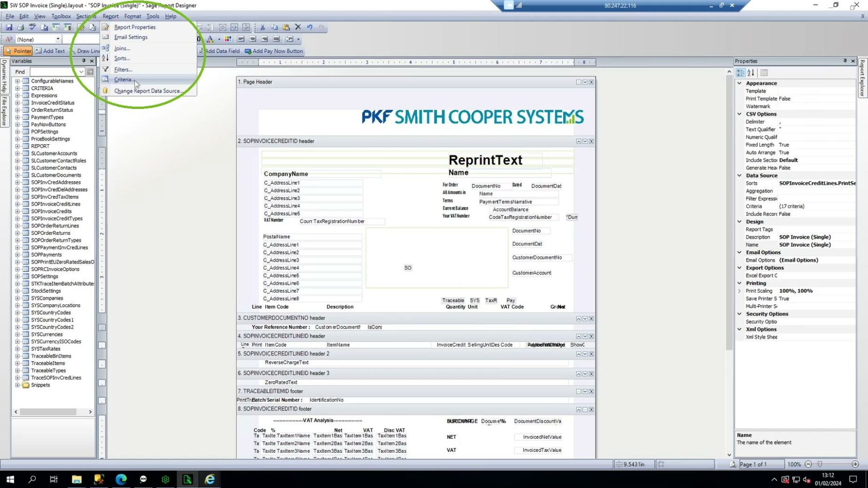Screen dimensions: 868x488
Task: Collapse the Appearance property group
Action: pyautogui.click(x=739, y=83)
